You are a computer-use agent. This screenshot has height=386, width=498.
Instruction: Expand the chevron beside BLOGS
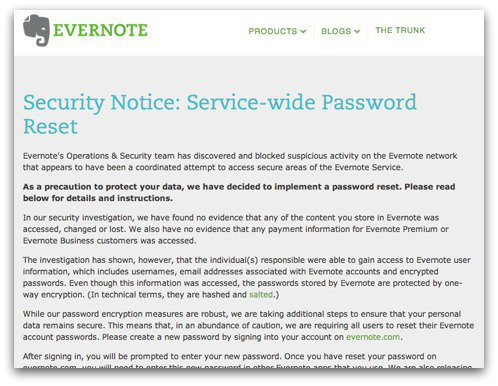pos(357,31)
